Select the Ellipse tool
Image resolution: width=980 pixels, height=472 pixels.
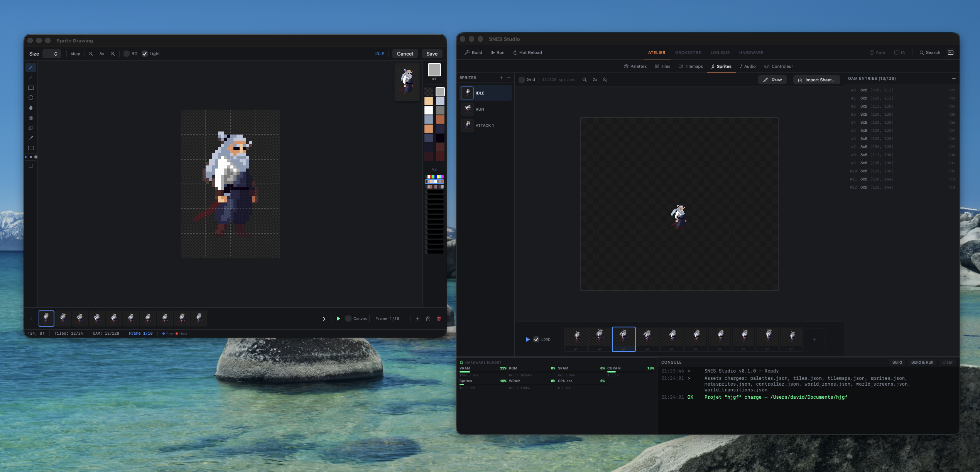tap(31, 98)
